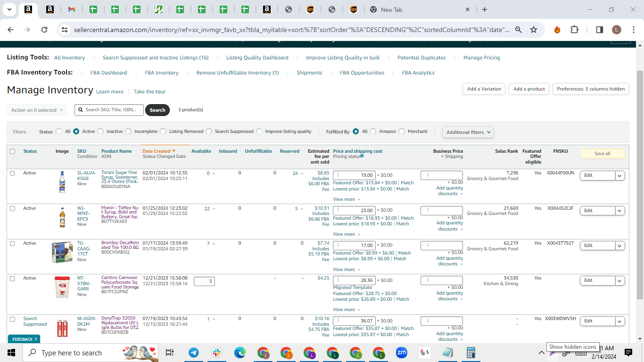Image resolution: width=644 pixels, height=362 pixels.
Task: Open Microsoft Edge from the taskbar
Action: pyautogui.click(x=240, y=353)
